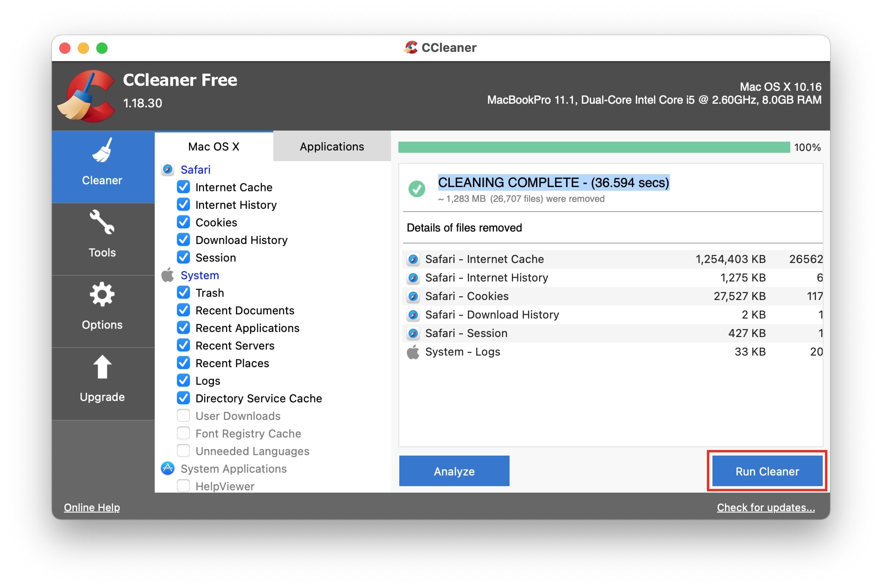
Task: Click the Analyze button
Action: coord(454,471)
